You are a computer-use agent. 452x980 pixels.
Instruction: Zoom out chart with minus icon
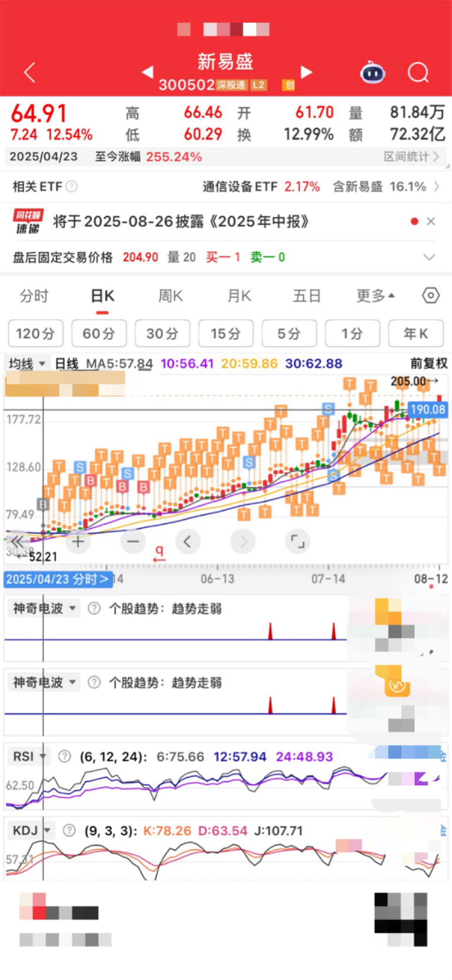pos(133,542)
